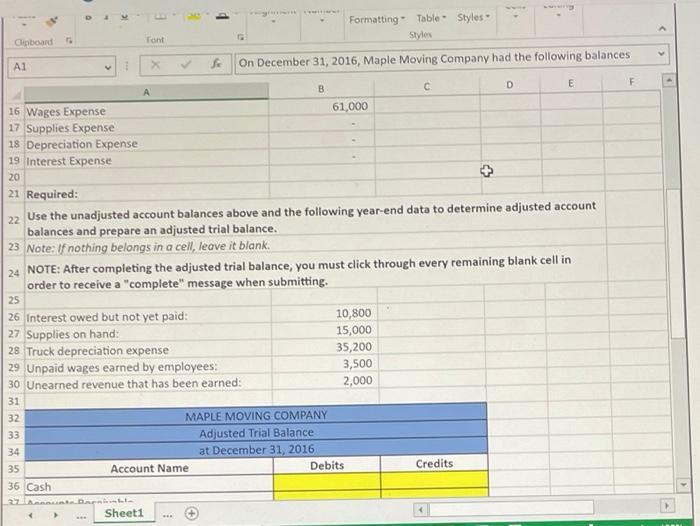Select the Truck depreciation expense cell
This screenshot has width=700, height=526.
pyautogui.click(x=148, y=351)
